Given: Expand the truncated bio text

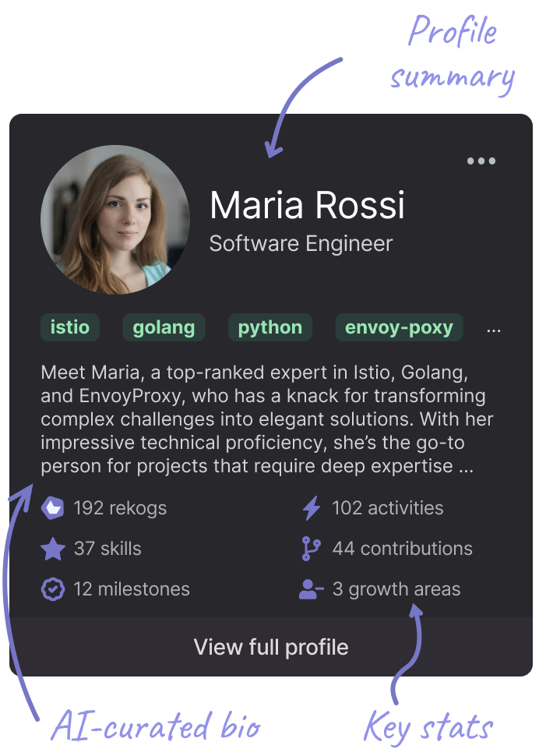Looking at the screenshot, I should pyautogui.click(x=466, y=467).
